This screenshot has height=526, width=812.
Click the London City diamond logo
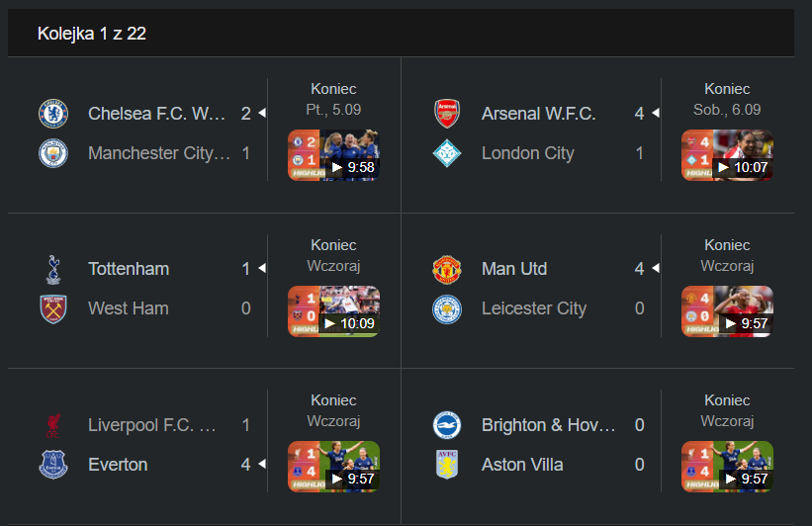pyautogui.click(x=447, y=153)
